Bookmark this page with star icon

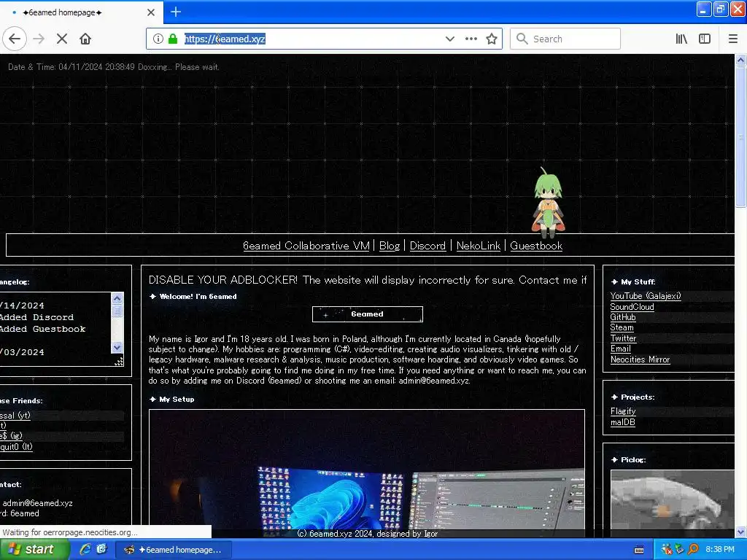(492, 39)
